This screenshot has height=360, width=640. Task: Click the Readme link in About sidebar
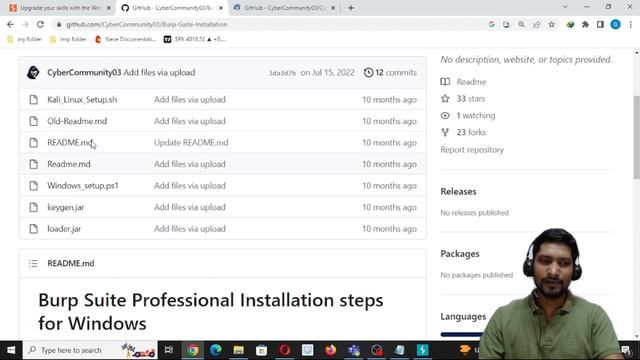471,82
